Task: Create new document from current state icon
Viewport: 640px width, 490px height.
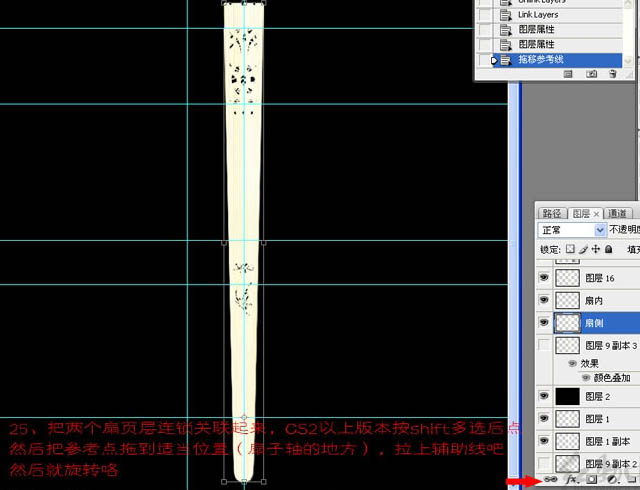Action: (x=568, y=74)
